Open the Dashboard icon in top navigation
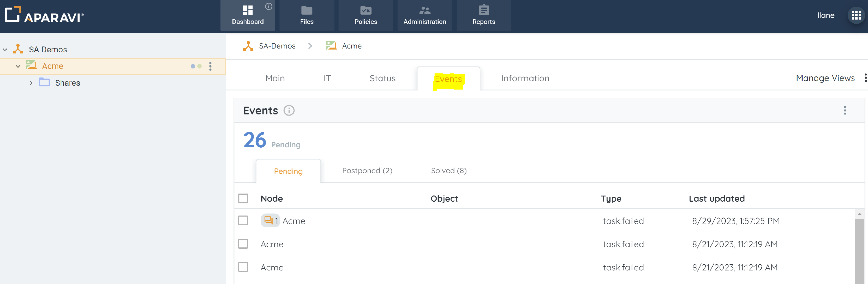Viewport: 868px width, 284px height. [248, 11]
